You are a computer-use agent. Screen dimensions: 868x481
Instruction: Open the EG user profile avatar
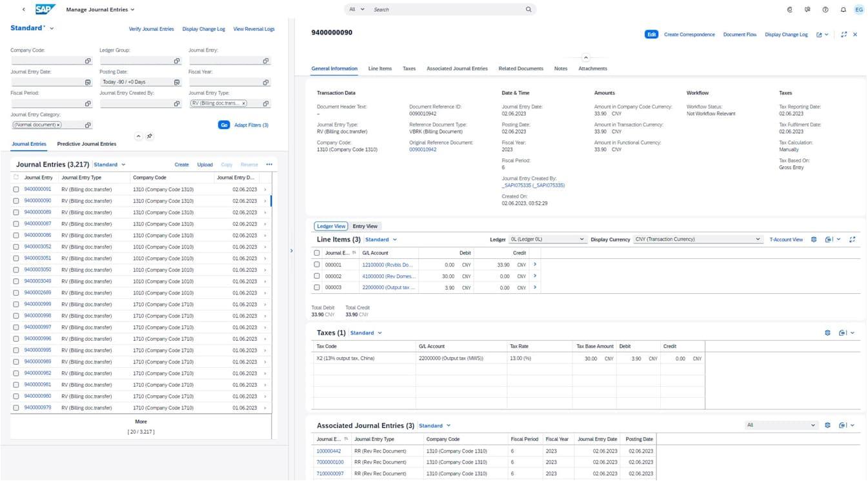click(859, 10)
